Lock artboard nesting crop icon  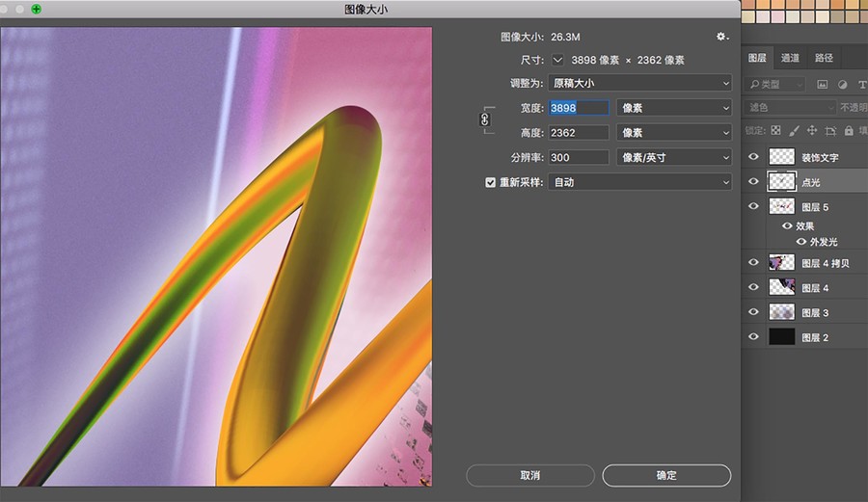[830, 130]
